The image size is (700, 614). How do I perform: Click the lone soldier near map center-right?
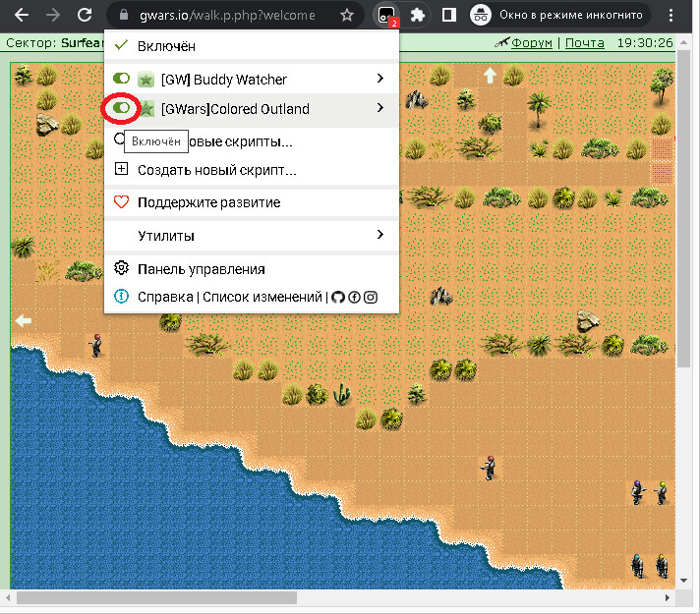pyautogui.click(x=489, y=468)
